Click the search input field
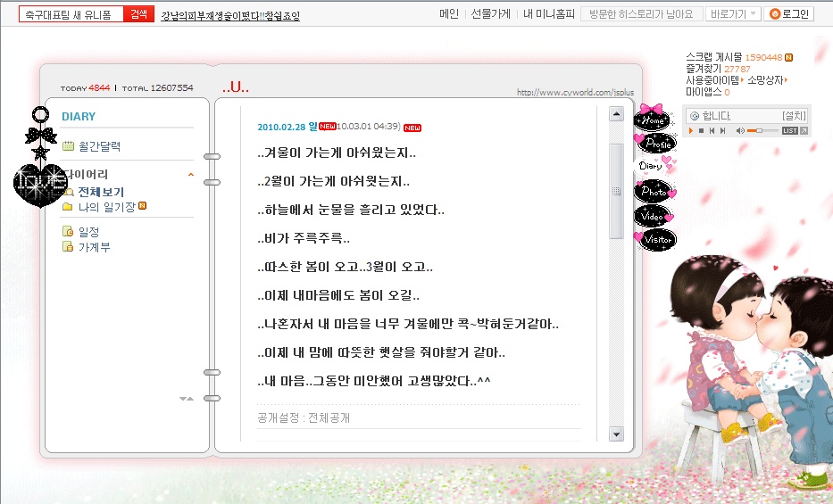The height and width of the screenshot is (504, 833). tap(71, 14)
